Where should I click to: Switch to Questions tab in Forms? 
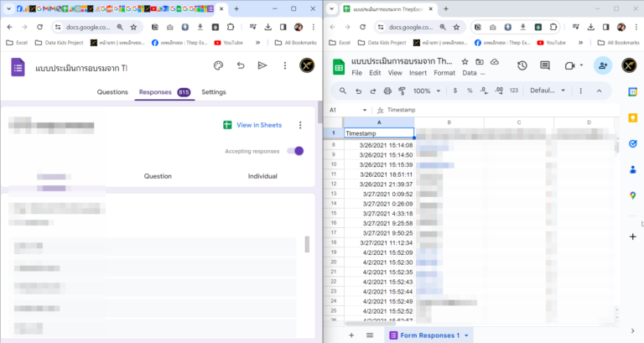tap(112, 92)
